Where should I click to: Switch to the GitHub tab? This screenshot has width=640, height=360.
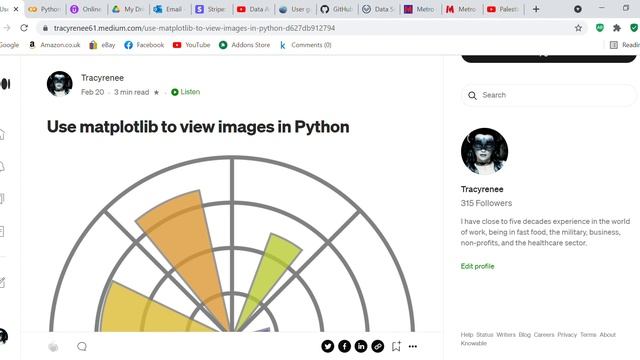[x=336, y=9]
